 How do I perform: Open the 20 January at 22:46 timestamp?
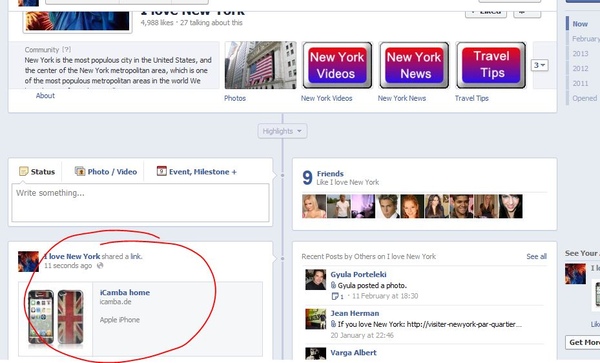362,335
